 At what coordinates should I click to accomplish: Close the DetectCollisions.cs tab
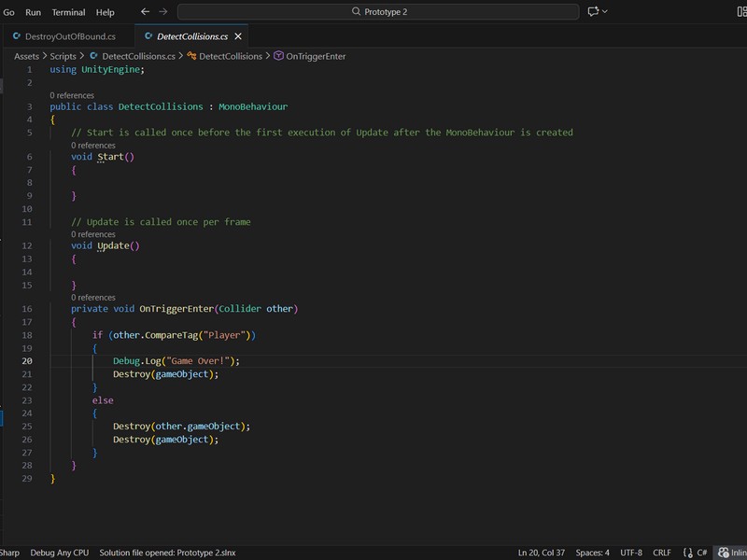[x=238, y=36]
